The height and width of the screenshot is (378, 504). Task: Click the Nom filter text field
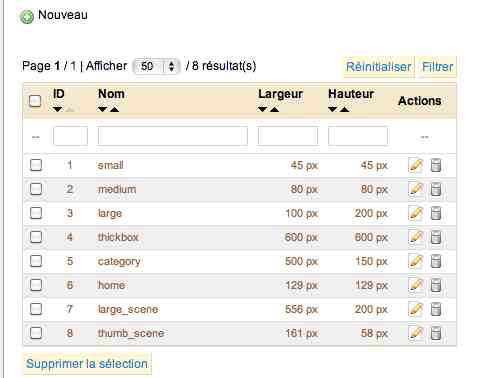[173, 136]
